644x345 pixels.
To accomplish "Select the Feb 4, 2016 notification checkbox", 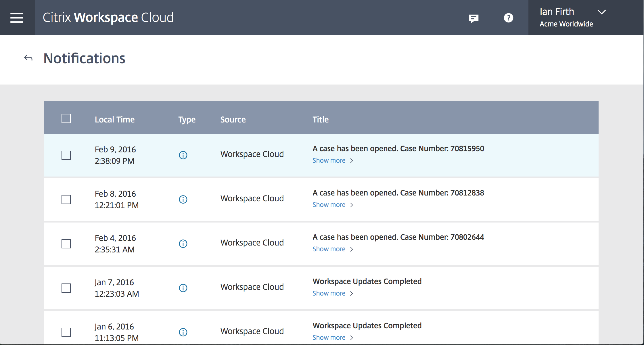I will tap(66, 244).
